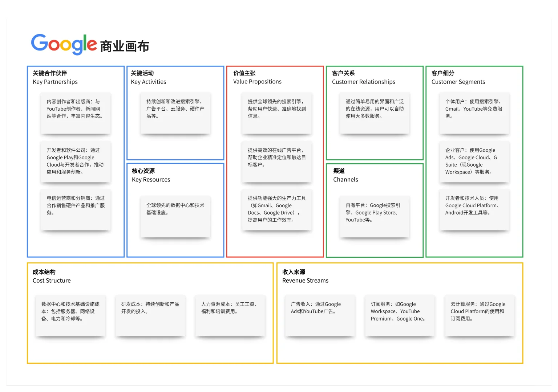This screenshot has width=558, height=392.
Task: Select the 订阅服务 card
Action: (x=400, y=316)
